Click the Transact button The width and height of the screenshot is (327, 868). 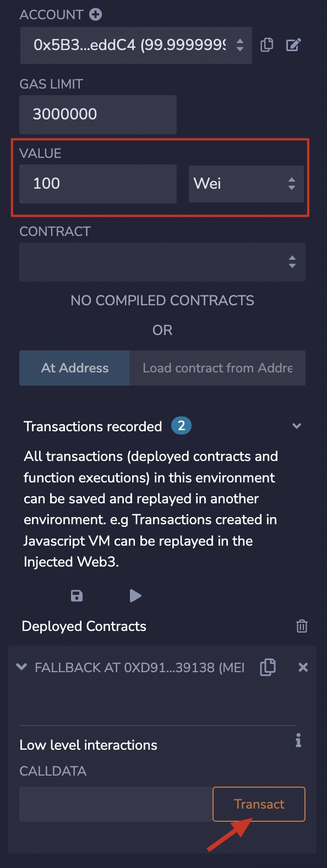(259, 804)
